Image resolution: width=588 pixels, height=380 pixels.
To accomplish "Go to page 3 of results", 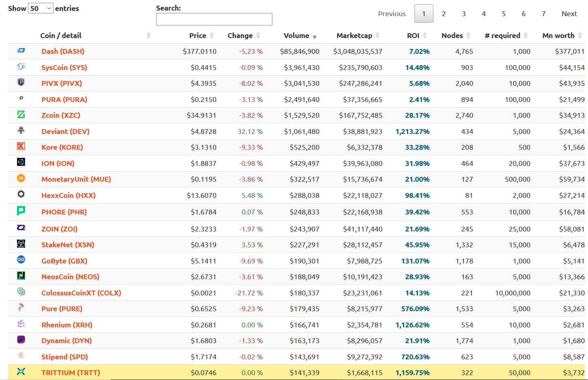I will point(464,14).
